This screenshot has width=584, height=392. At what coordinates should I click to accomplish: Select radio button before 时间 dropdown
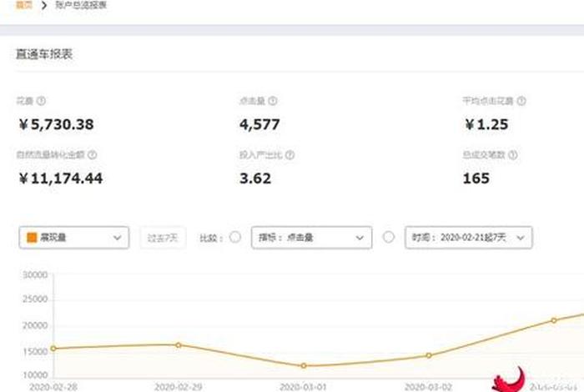[x=388, y=237]
